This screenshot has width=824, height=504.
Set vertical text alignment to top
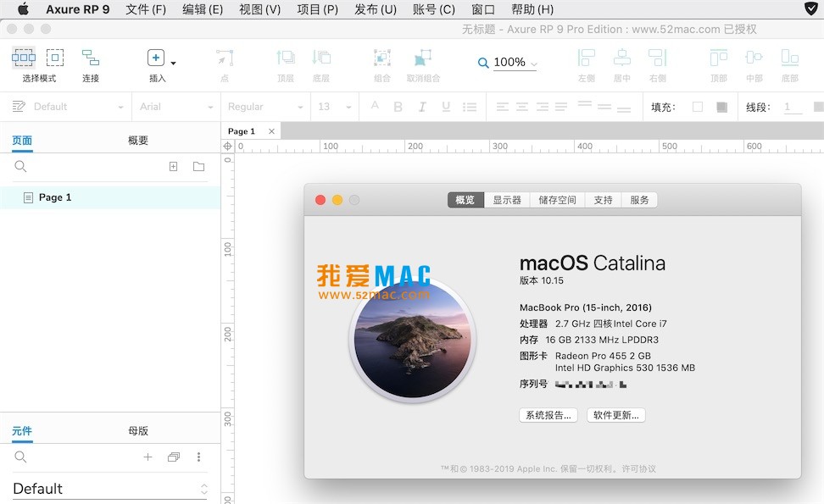[x=585, y=104]
